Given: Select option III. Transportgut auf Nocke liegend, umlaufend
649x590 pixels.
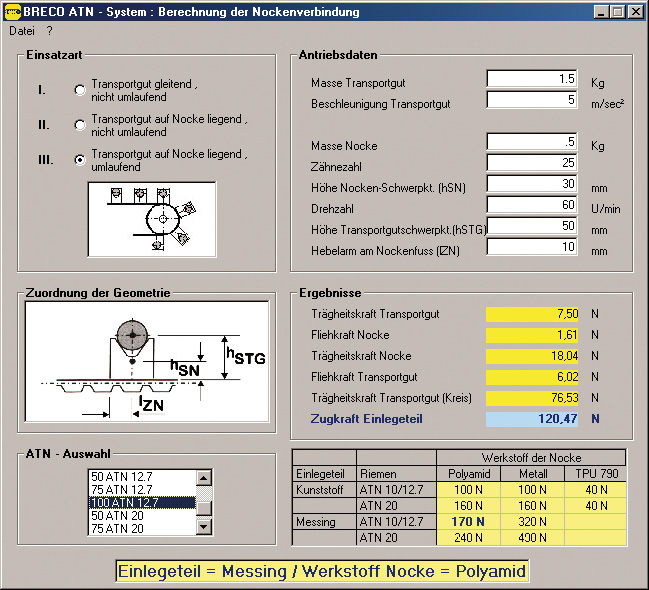Looking at the screenshot, I should 80,160.
